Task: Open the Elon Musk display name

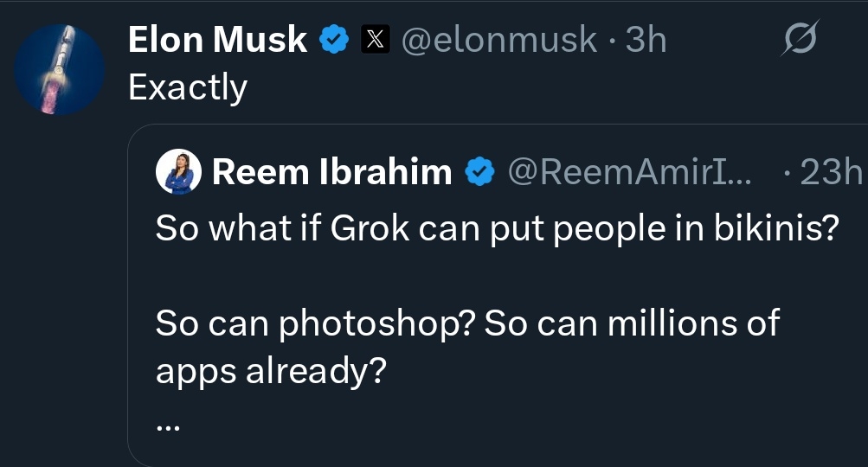Action: pyautogui.click(x=217, y=40)
